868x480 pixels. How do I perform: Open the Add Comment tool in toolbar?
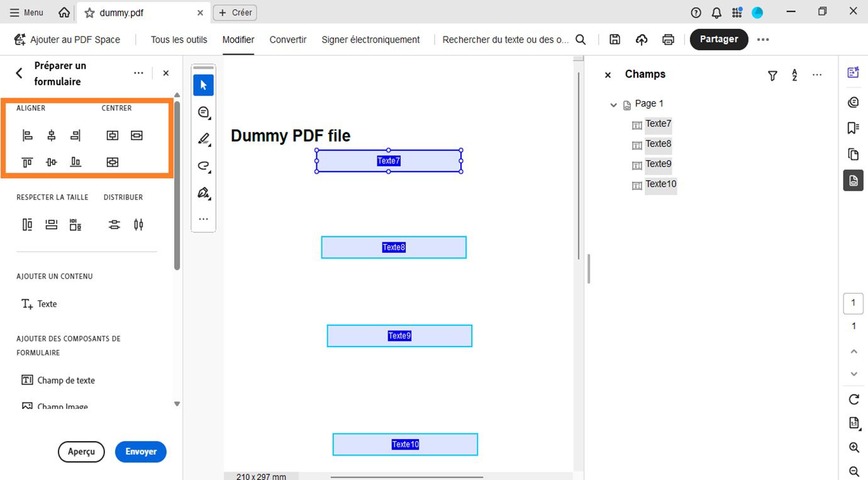click(203, 112)
